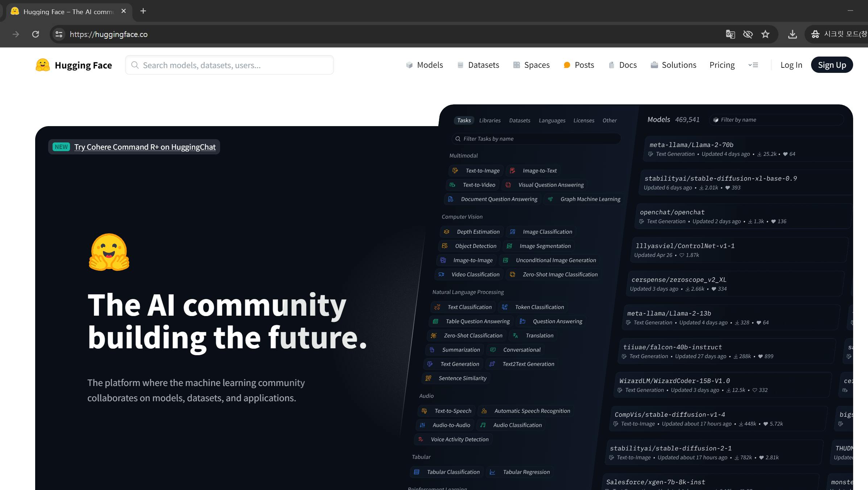Open the browser downloads icon
Screen dimensions: 868x490
coord(793,34)
